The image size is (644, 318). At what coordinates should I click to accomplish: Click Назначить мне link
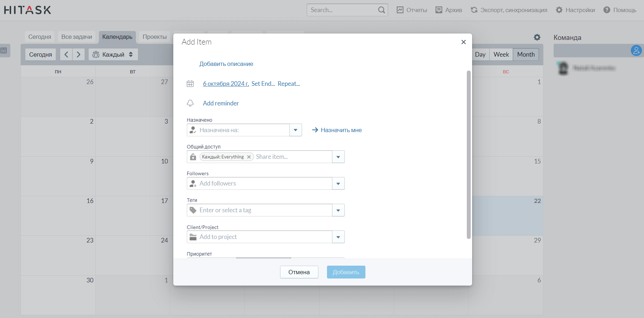337,130
